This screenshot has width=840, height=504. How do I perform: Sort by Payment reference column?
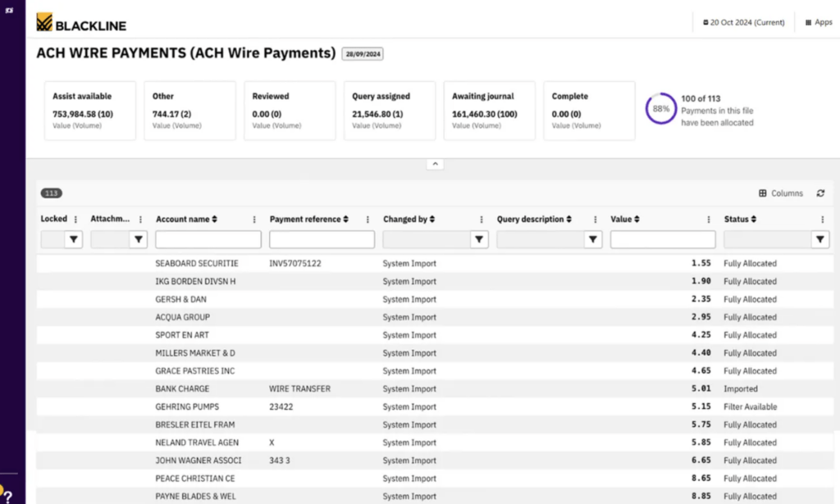[309, 220]
